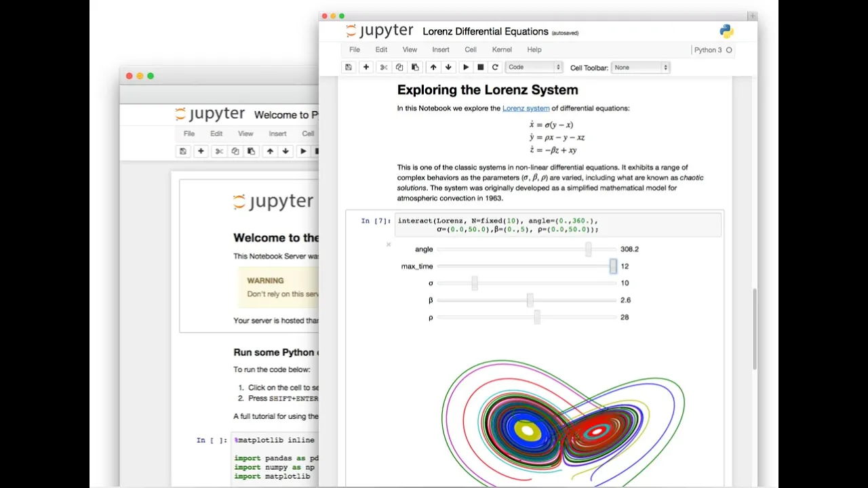Screen dimensions: 868x488
Task: Open File menu in the Welcome window
Action: [189, 134]
